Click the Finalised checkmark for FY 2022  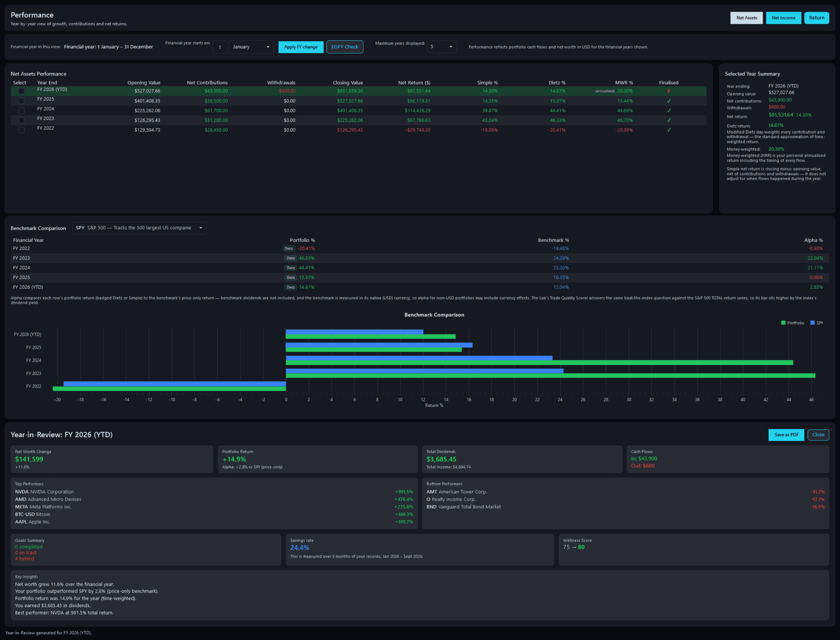tap(668, 130)
